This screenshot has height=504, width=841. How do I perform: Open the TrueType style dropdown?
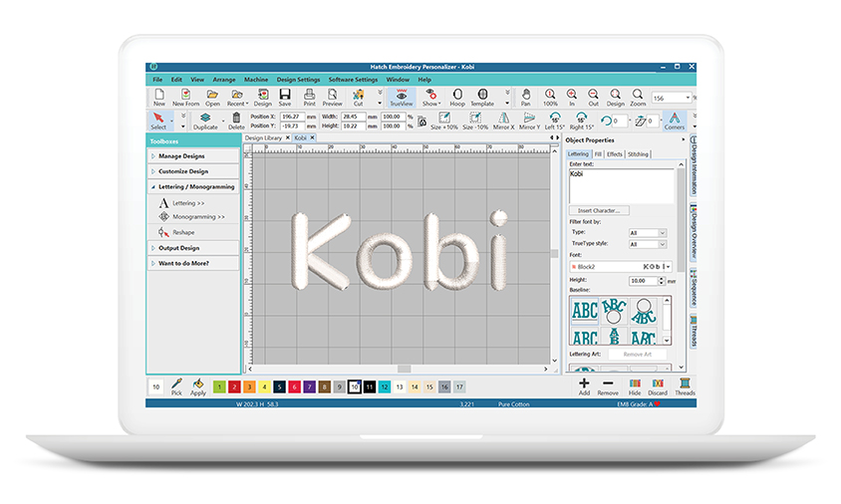648,244
